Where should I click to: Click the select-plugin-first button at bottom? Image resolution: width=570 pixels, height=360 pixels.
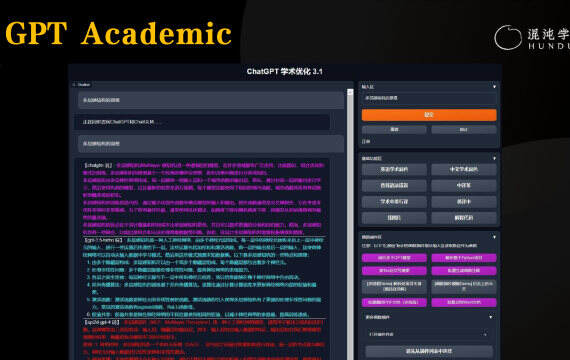(x=429, y=351)
